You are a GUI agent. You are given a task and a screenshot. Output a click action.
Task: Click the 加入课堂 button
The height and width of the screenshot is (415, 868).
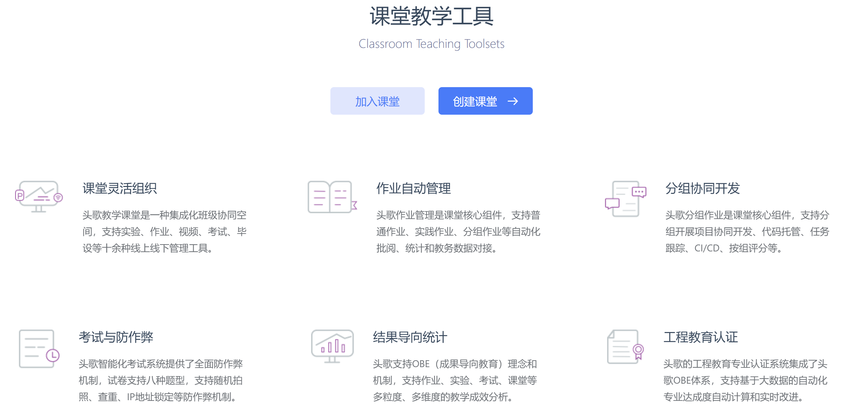[377, 101]
